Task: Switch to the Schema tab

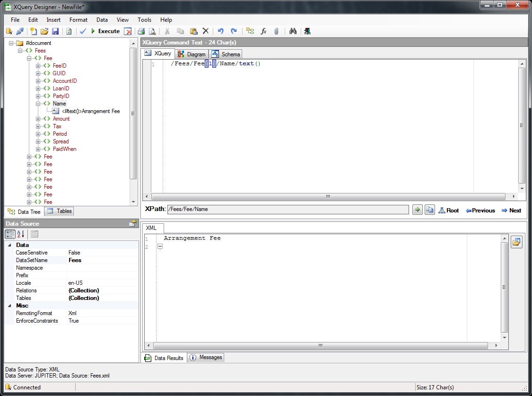Action: [226, 53]
